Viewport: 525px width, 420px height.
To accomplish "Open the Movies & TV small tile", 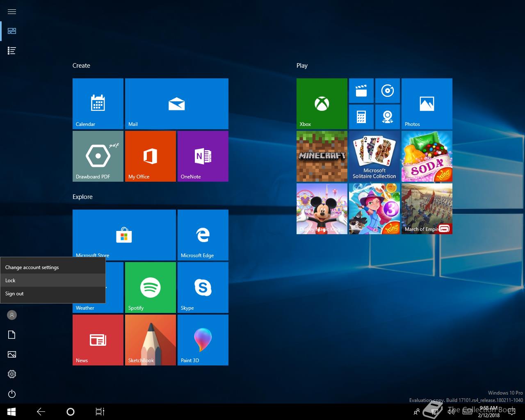I will [x=361, y=91].
